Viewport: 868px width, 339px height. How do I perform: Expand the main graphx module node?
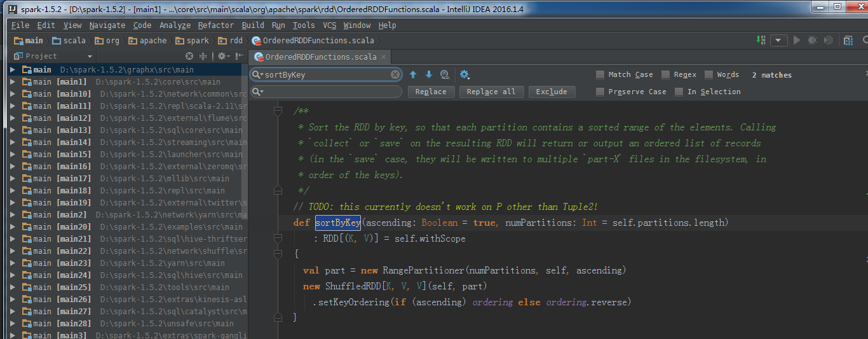pos(13,70)
